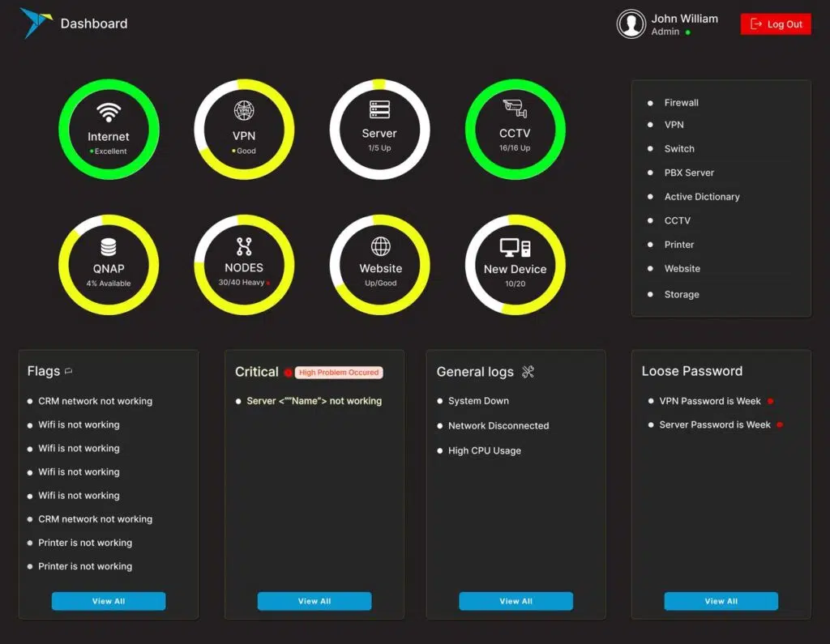Click View All in Flags panel
Viewport: 830px width, 644px height.
point(109,601)
